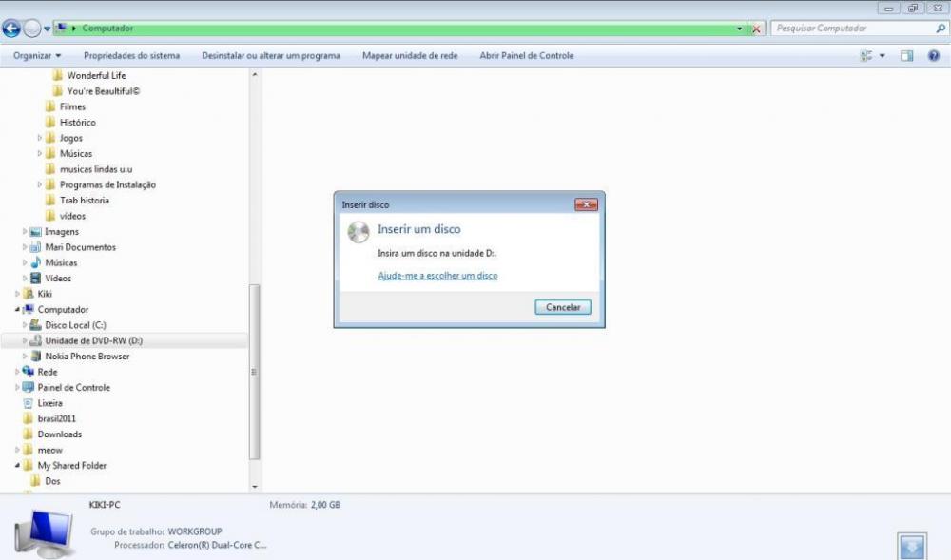Select the Disco Local (C:) drive icon

pyautogui.click(x=36, y=325)
